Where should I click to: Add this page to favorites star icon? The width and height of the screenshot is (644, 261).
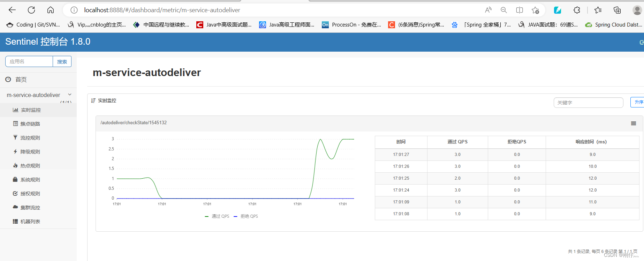[535, 10]
